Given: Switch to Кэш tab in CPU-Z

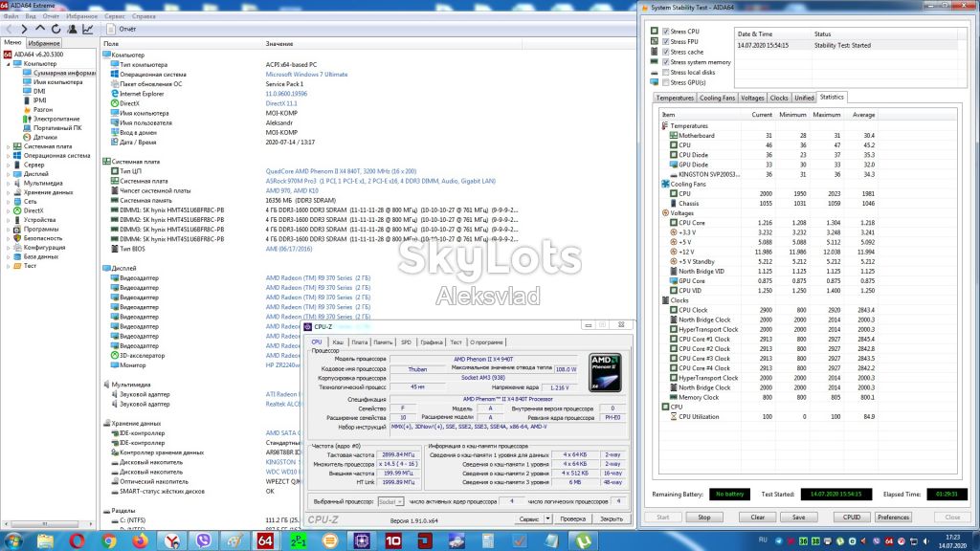Looking at the screenshot, I should tap(338, 342).
